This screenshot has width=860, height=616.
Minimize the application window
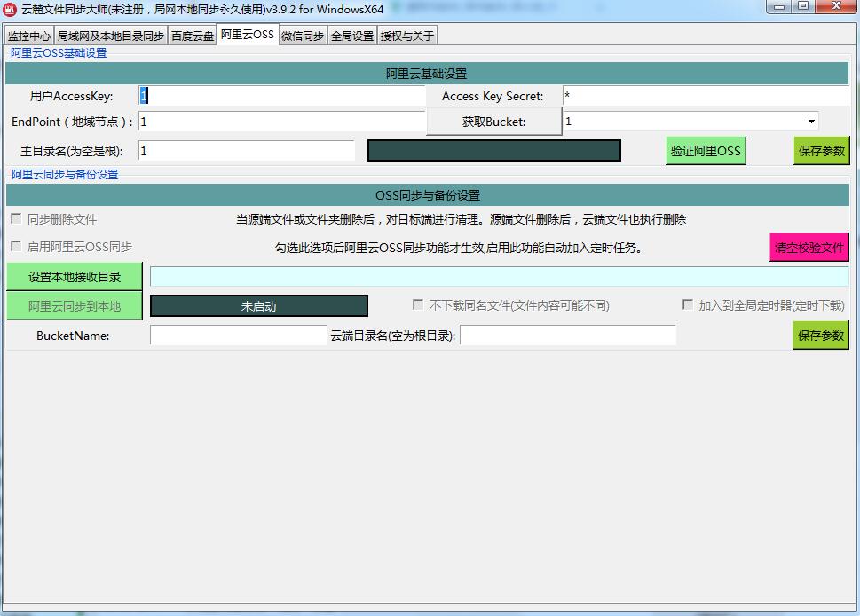(779, 6)
